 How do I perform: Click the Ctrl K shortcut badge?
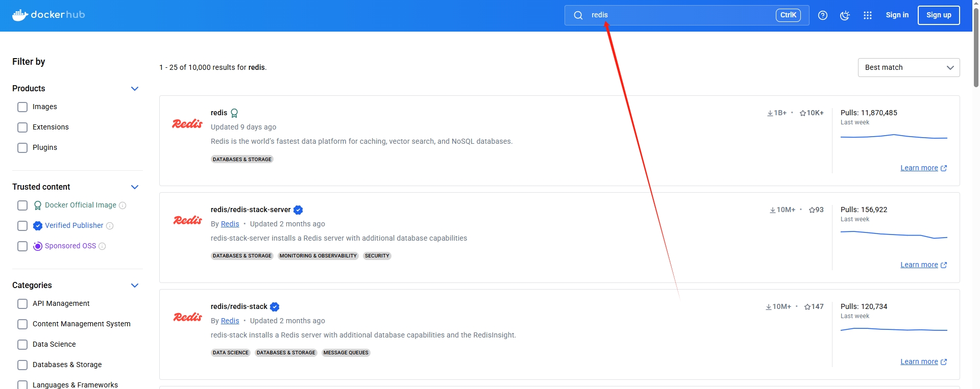[x=788, y=15]
